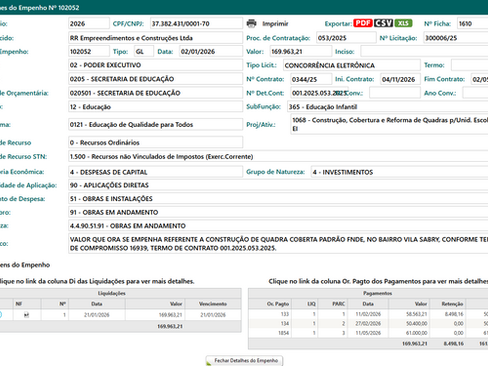This screenshot has width=488, height=366.
Task: Select the Data field 02/01/2026
Action: 211,52
